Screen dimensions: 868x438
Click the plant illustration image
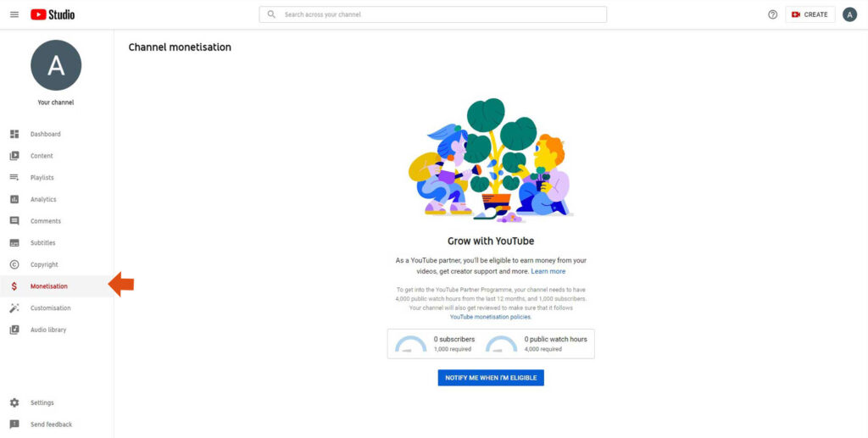pos(491,160)
